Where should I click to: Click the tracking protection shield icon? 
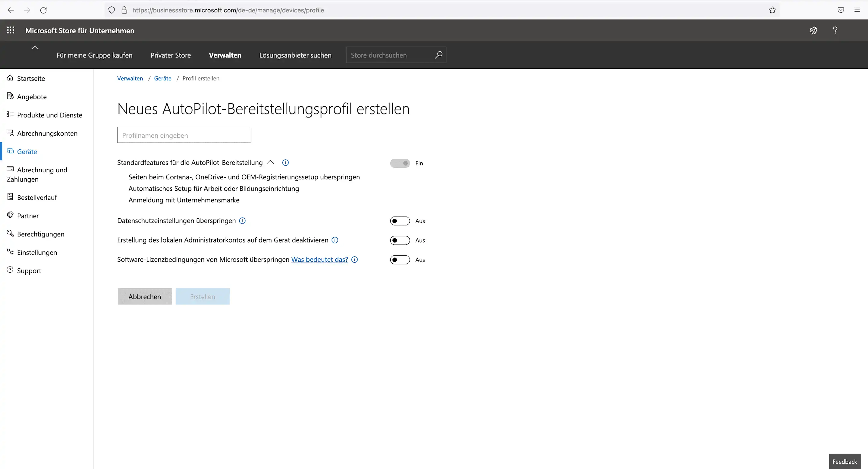point(112,10)
